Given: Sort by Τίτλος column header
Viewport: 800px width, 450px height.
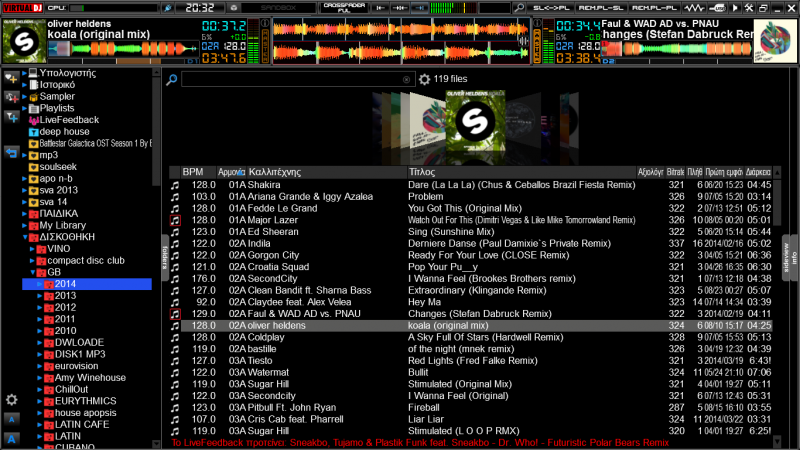Looking at the screenshot, I should tap(420, 172).
